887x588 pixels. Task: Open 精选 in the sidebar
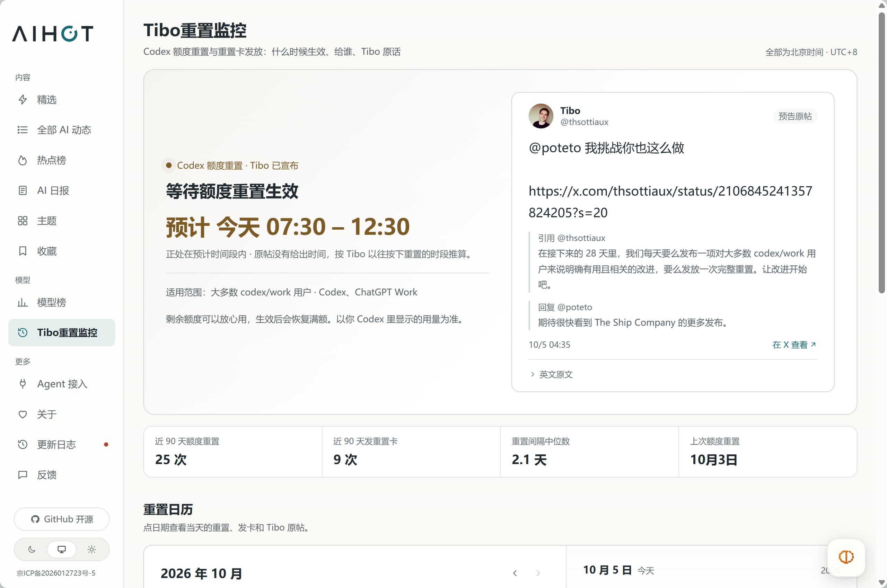coord(62,100)
